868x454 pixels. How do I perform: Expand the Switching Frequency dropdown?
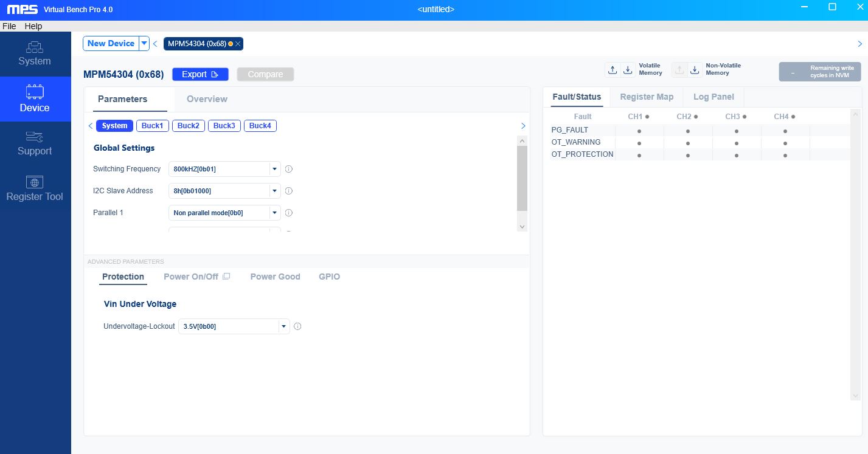click(x=274, y=169)
